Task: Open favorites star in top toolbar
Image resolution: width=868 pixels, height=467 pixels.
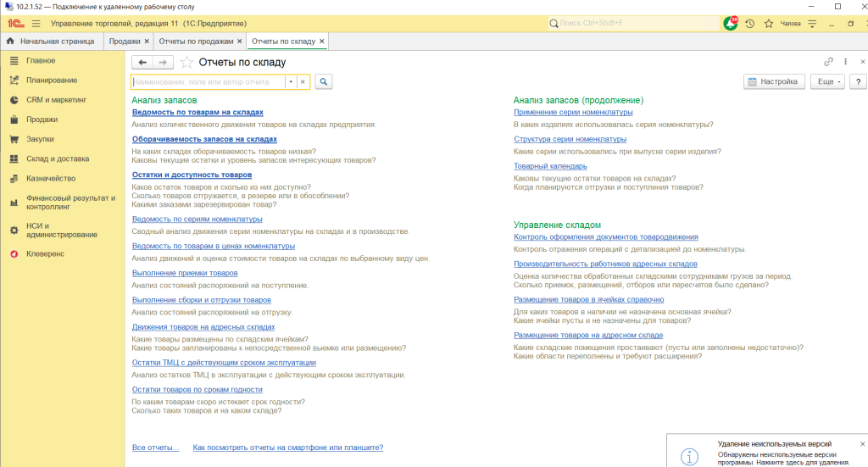Action: pos(768,24)
